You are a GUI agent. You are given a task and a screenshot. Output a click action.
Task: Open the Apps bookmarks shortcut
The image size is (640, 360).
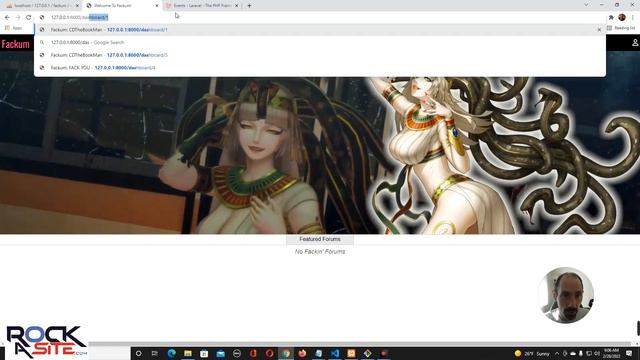[13, 28]
